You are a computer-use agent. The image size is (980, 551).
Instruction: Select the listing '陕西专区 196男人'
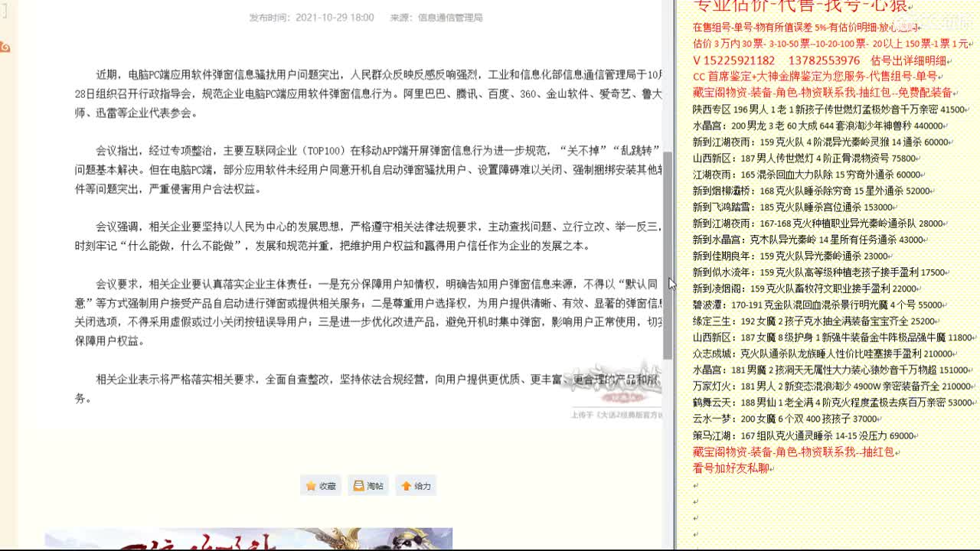click(829, 109)
